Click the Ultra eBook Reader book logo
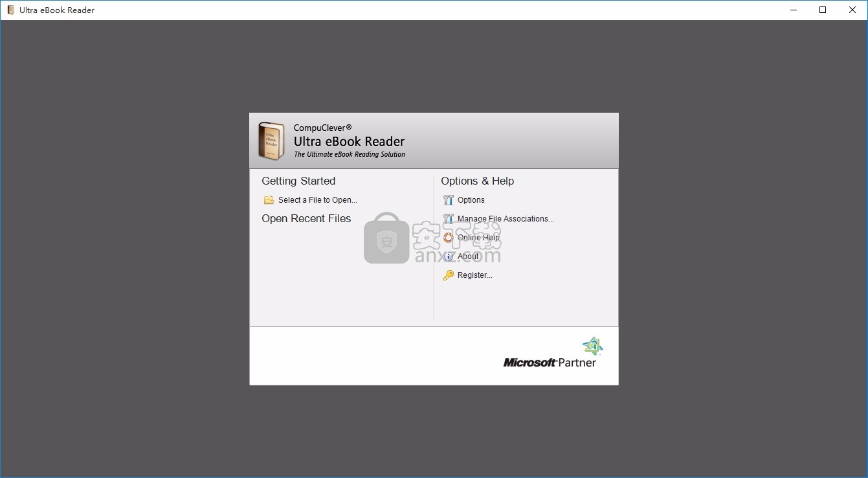 (x=271, y=141)
